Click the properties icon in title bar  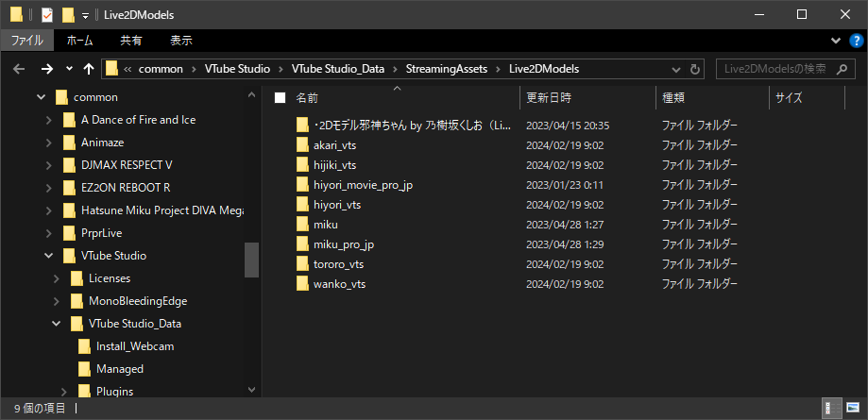point(46,15)
